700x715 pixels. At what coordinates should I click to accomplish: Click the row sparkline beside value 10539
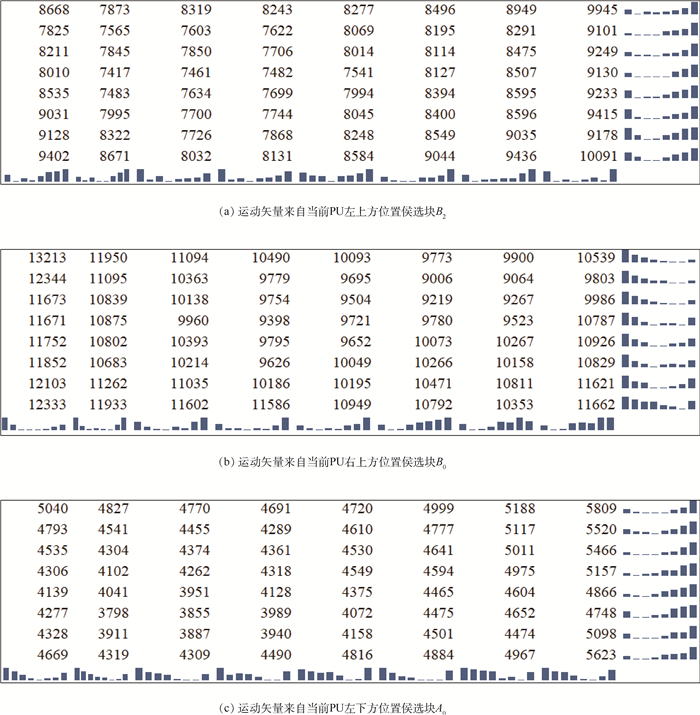[x=660, y=257]
